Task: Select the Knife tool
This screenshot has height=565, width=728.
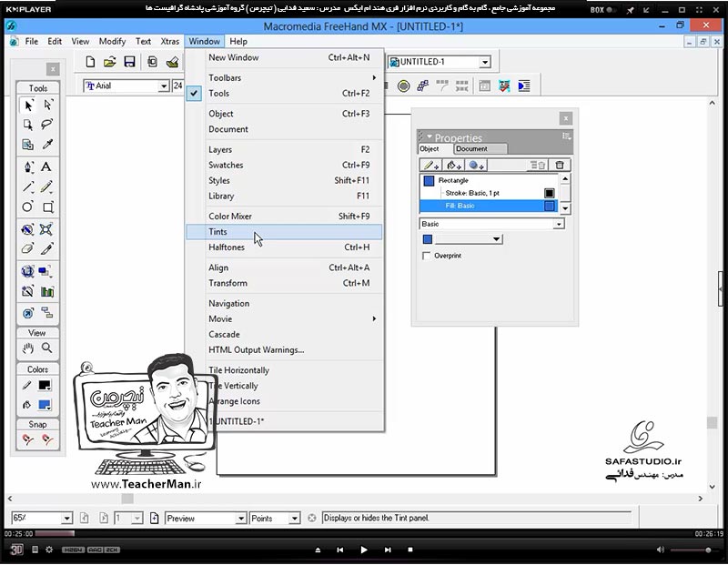Action: [47, 249]
